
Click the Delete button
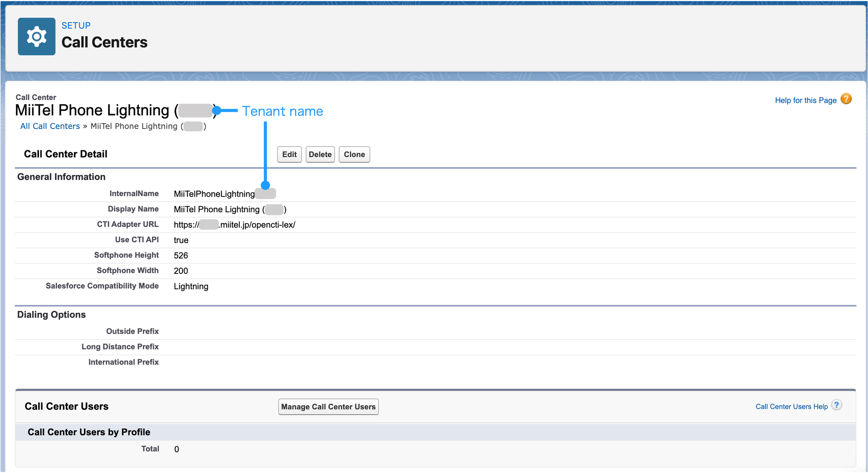click(x=320, y=154)
